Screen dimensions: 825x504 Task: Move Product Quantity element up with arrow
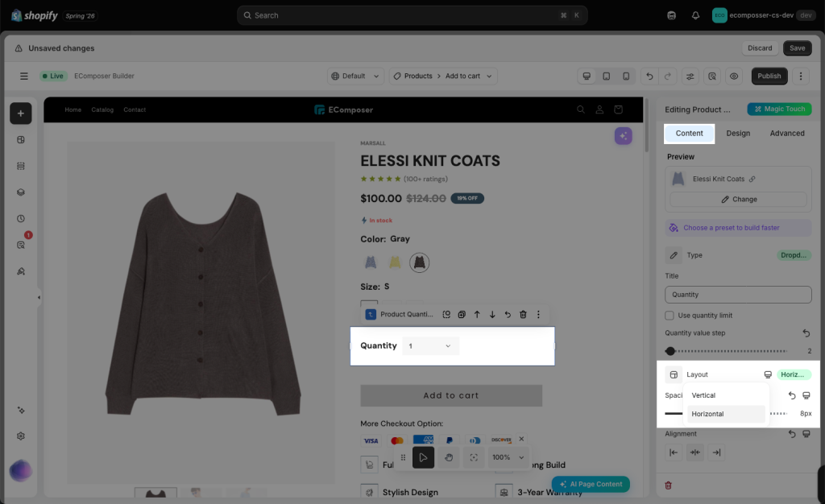click(x=477, y=314)
